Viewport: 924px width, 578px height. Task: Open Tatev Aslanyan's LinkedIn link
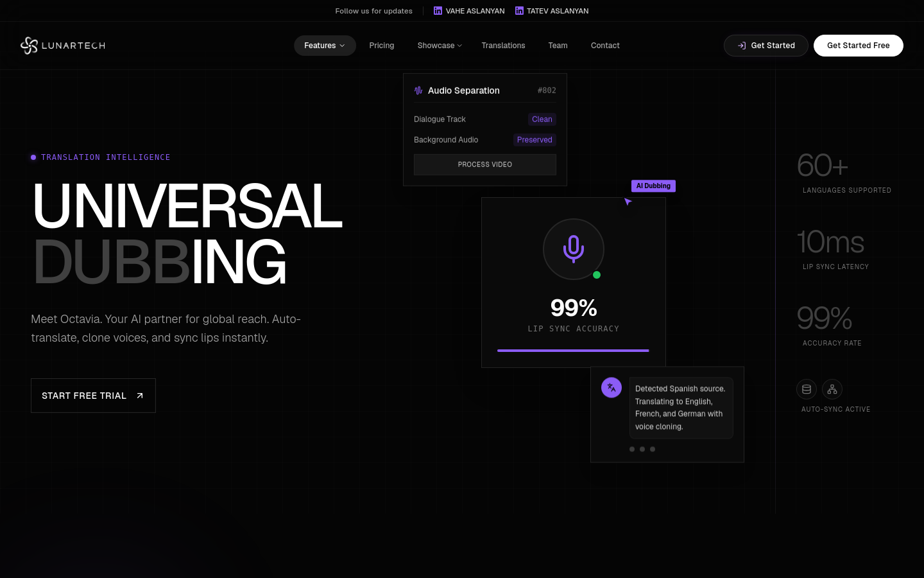pos(552,11)
